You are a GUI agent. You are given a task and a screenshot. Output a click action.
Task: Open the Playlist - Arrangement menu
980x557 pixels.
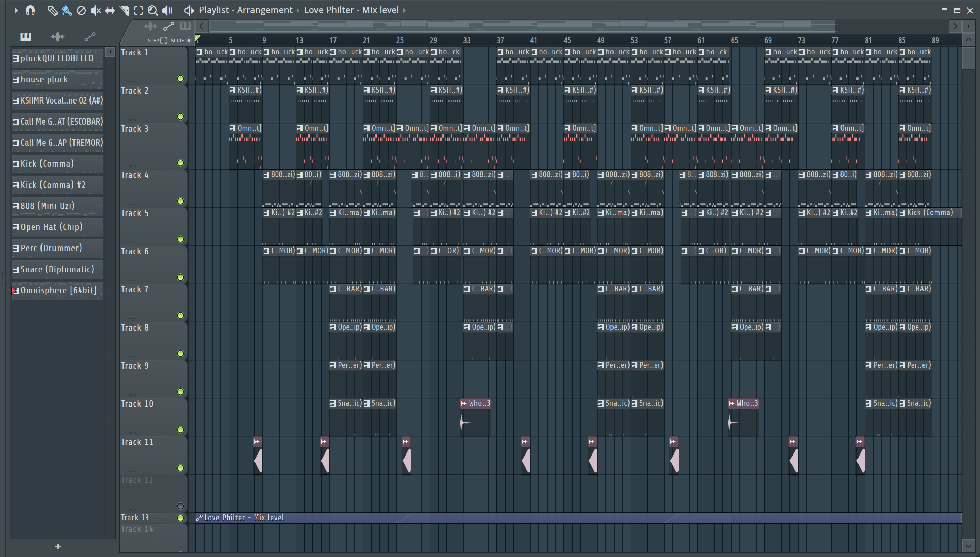pos(245,10)
